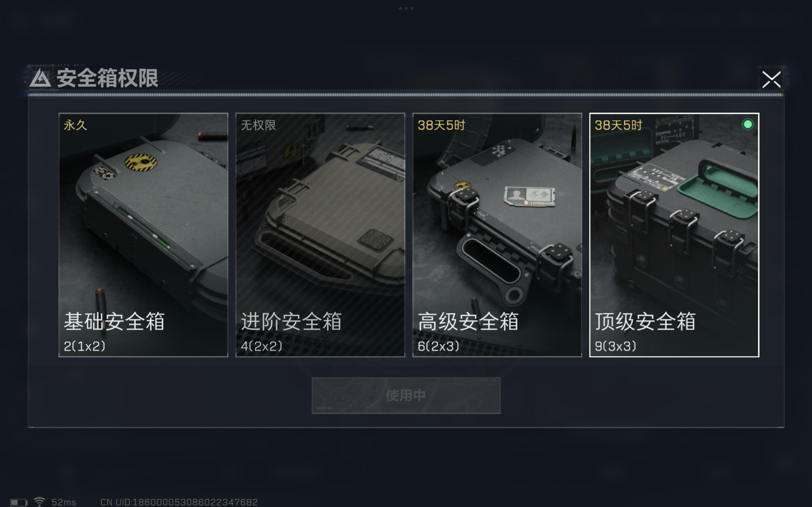This screenshot has height=507, width=812.
Task: Click the green active indicator dot
Action: 748,124
